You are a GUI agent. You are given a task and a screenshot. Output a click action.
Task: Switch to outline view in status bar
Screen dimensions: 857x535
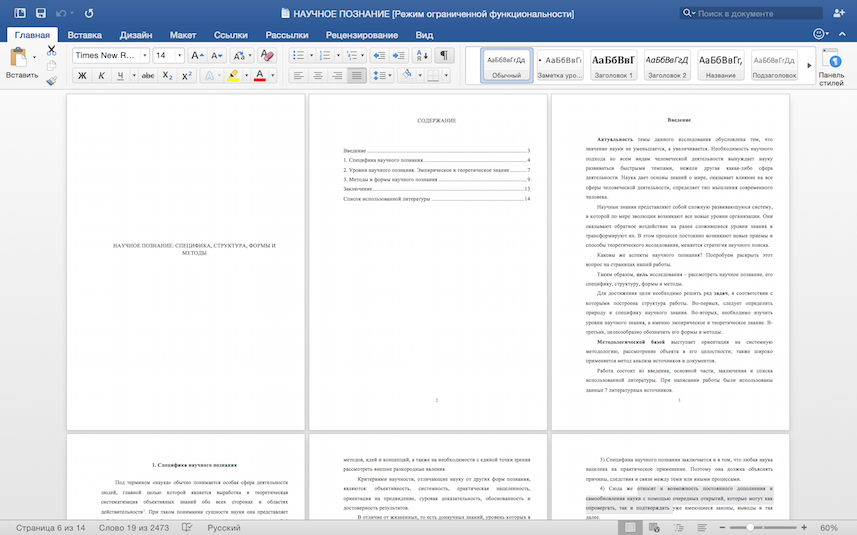[678, 527]
